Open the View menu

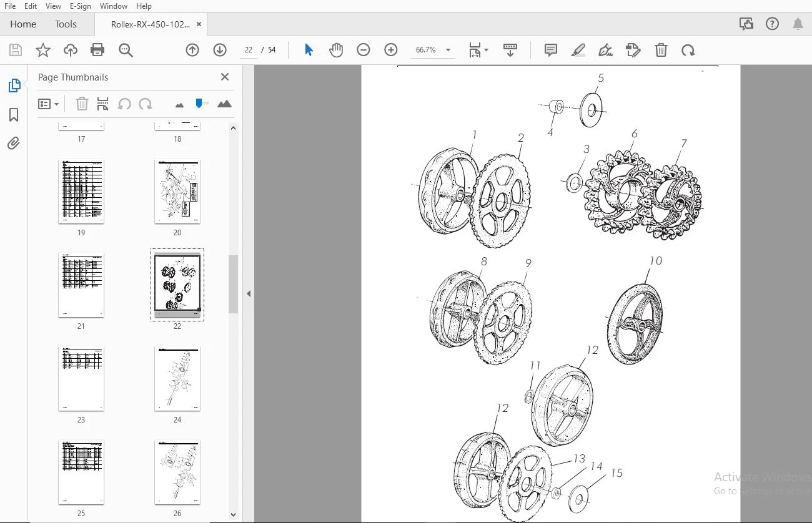tap(53, 6)
